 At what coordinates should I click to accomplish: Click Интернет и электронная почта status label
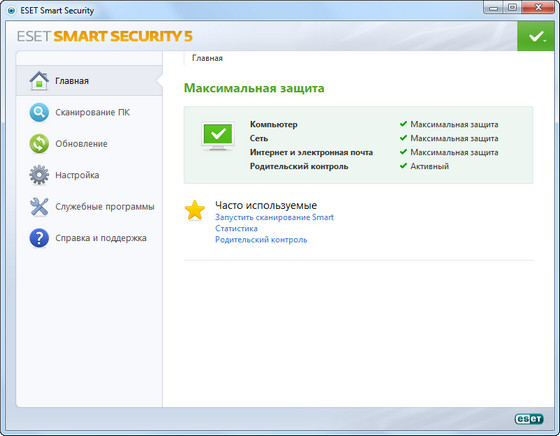tap(311, 152)
